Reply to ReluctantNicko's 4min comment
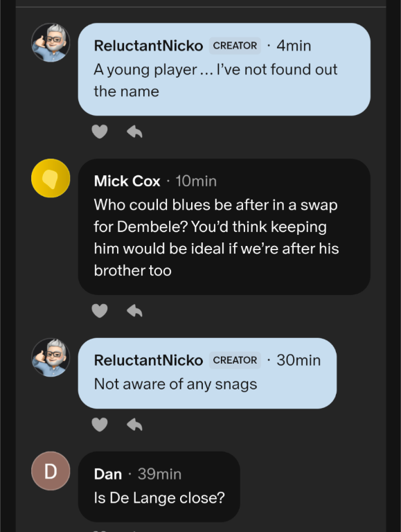The height and width of the screenshot is (532, 401). [134, 132]
